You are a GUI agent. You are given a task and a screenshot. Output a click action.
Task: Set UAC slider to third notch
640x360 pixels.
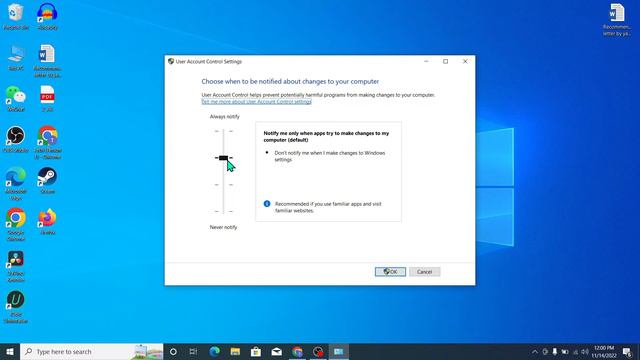223,184
